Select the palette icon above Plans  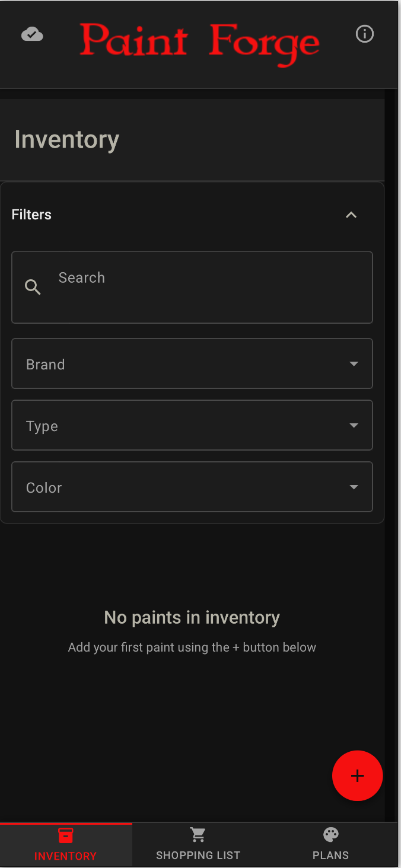[330, 834]
